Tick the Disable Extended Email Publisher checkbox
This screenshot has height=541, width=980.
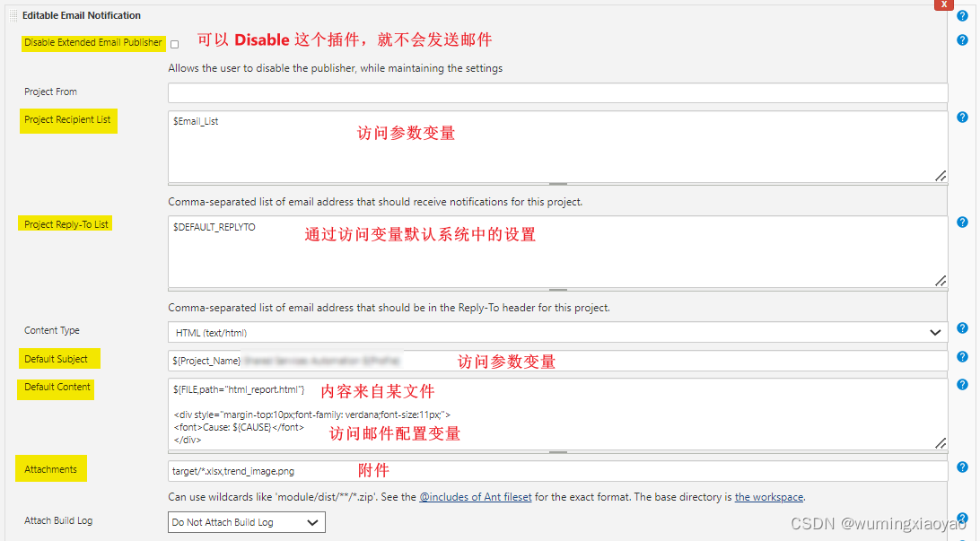pyautogui.click(x=174, y=44)
